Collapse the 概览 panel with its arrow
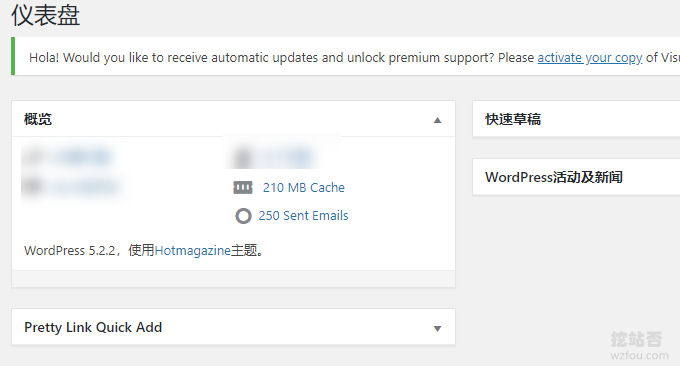 [437, 120]
